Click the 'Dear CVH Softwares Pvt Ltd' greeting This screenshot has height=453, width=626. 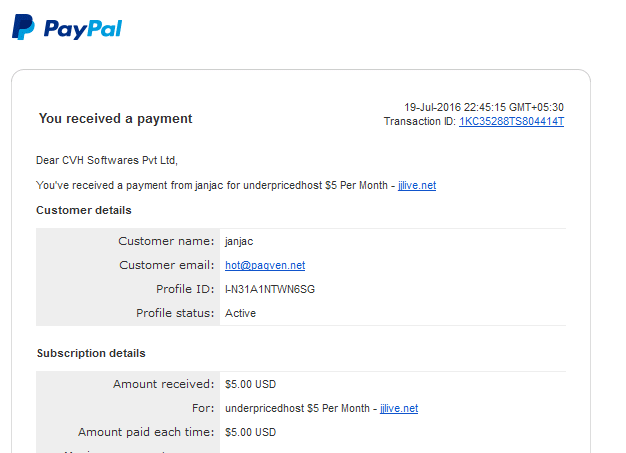tap(107, 160)
